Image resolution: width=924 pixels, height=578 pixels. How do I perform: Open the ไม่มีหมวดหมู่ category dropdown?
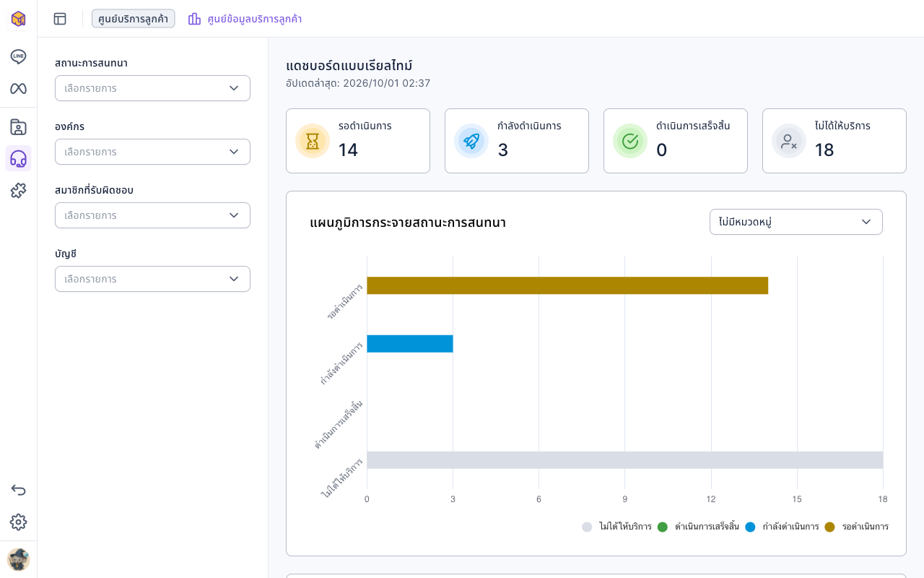796,222
